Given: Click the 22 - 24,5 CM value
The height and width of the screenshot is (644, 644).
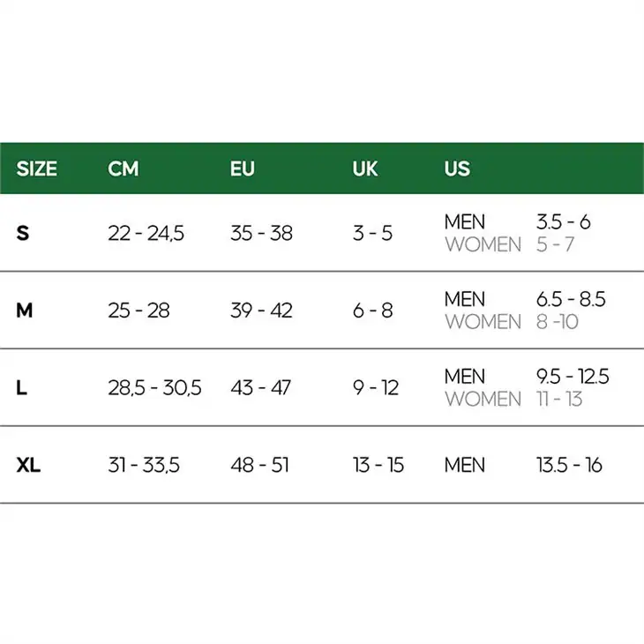Looking at the screenshot, I should [x=146, y=234].
